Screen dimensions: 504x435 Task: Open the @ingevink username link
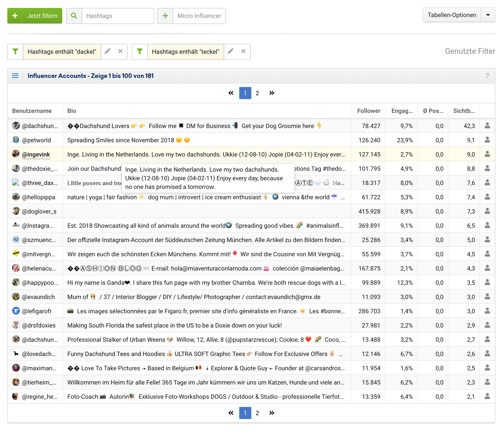[36, 154]
